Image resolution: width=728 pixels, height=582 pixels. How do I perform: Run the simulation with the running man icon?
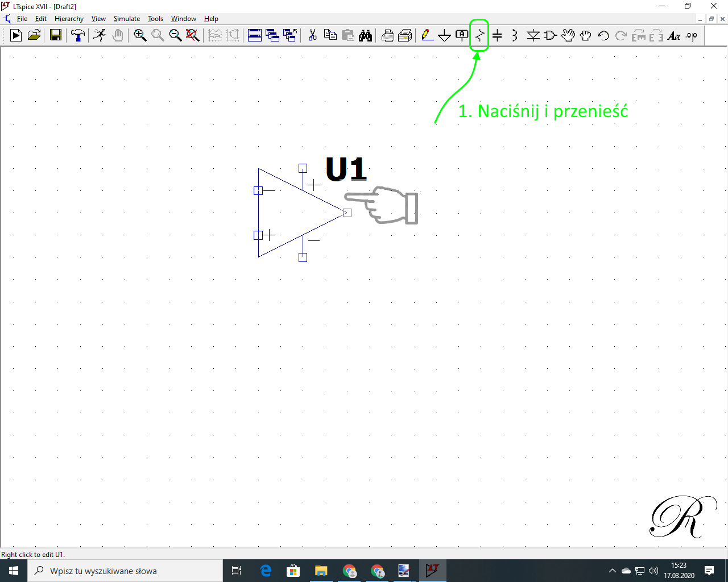pyautogui.click(x=100, y=36)
